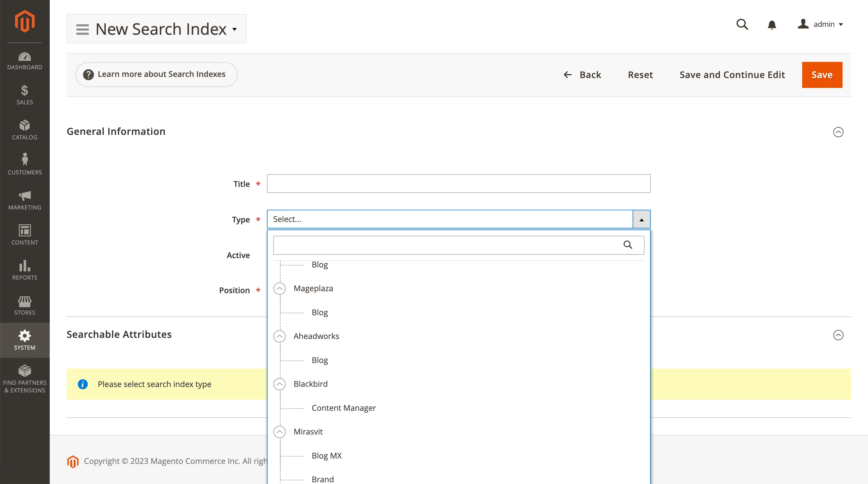The height and width of the screenshot is (484, 868).
Task: Click the System gear icon
Action: point(25,336)
